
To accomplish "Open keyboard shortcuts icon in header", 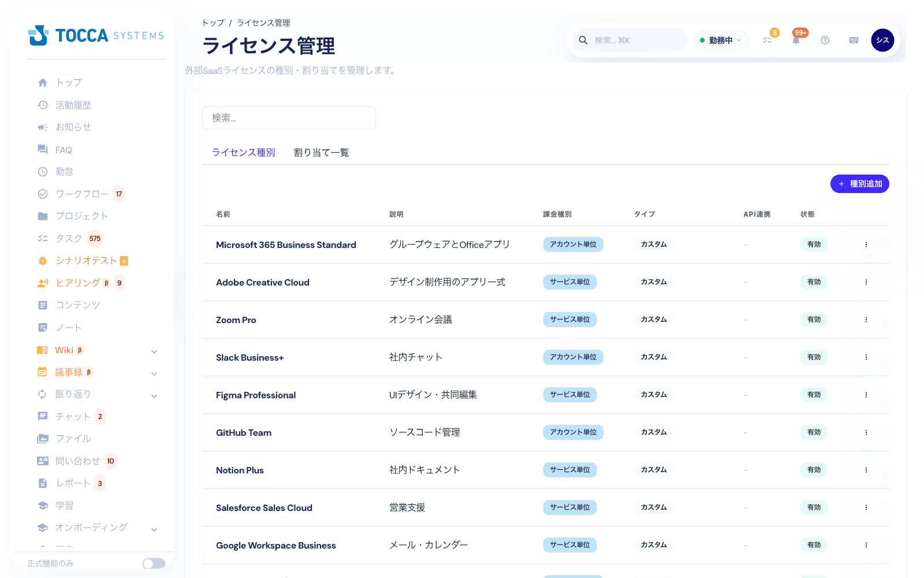I will coord(854,40).
